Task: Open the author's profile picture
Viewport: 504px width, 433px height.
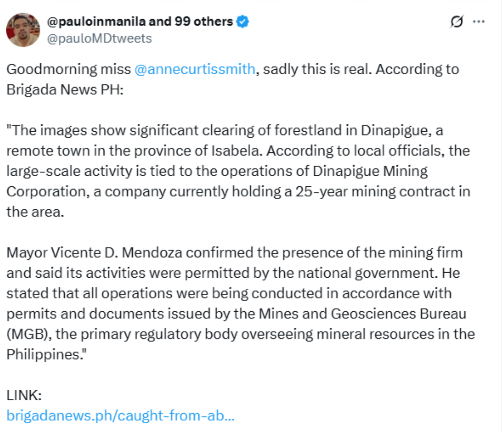Action: tap(23, 30)
